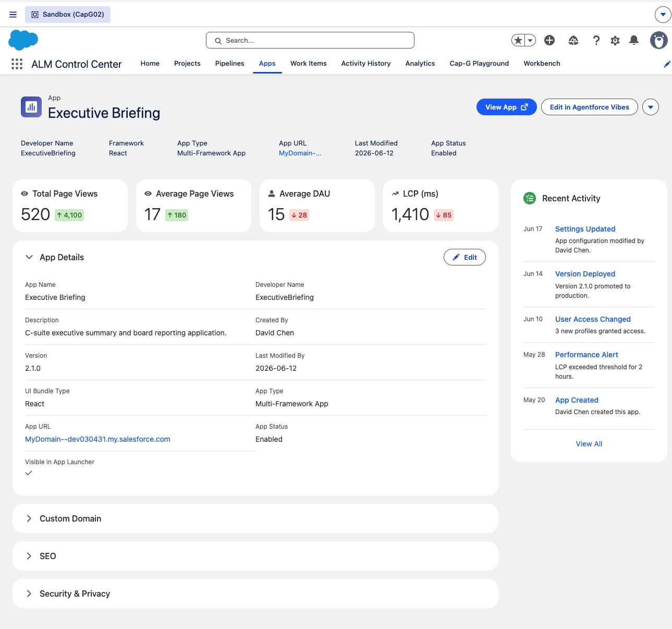Open the more actions dropdown beside Edit in Agentforce Vibes
Image resolution: width=672 pixels, height=629 pixels.
(x=651, y=107)
